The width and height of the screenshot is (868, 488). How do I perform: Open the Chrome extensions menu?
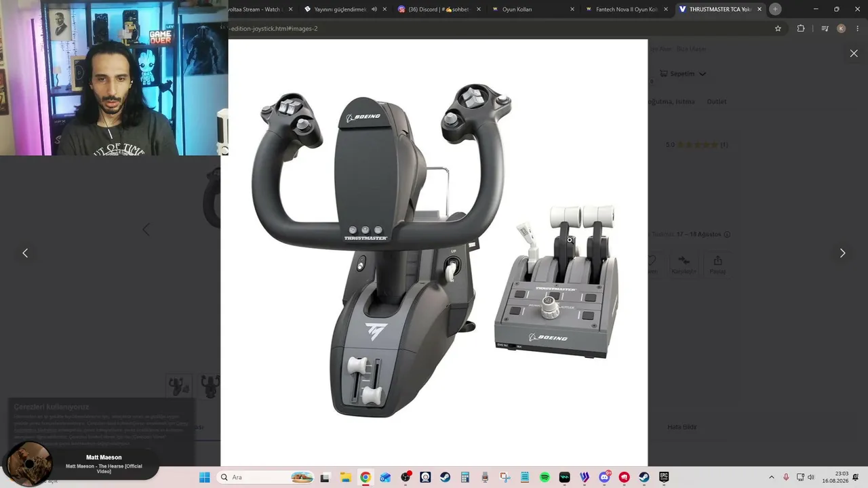tap(801, 28)
